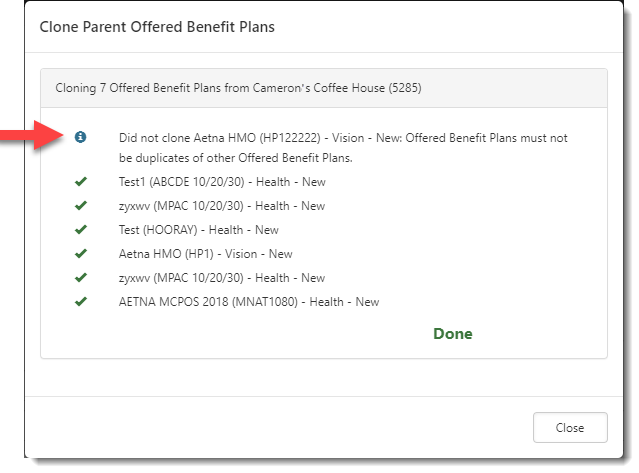Click the checkmark for zyxwv directly below Aetna HMO (HP1)

[81, 278]
